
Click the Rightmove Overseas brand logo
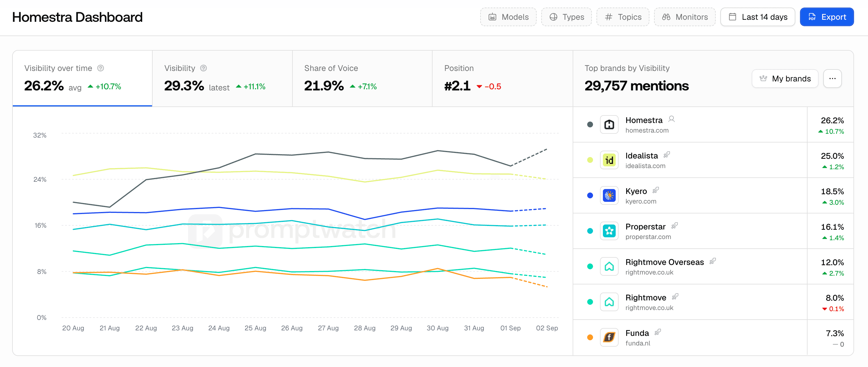pos(609,267)
